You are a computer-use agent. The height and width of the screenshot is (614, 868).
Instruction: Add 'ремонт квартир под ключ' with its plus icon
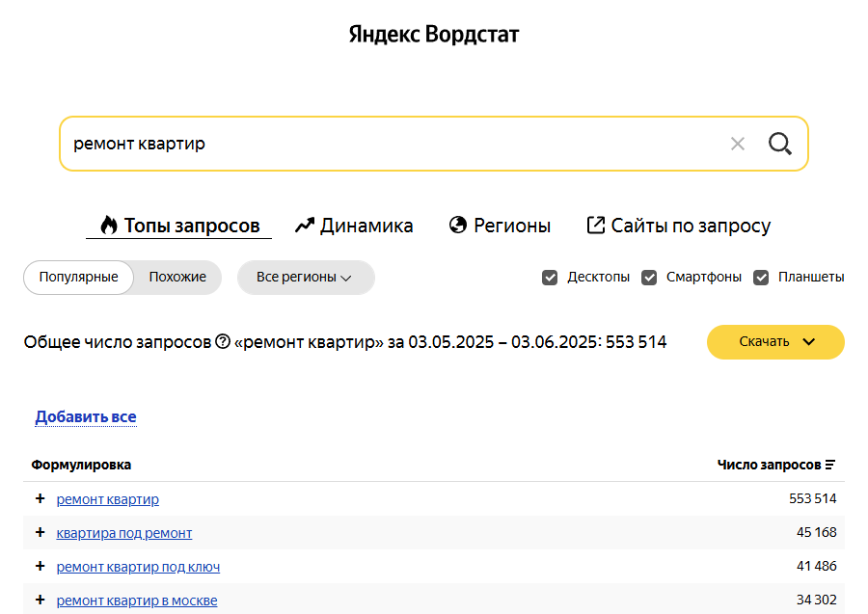pos(40,566)
